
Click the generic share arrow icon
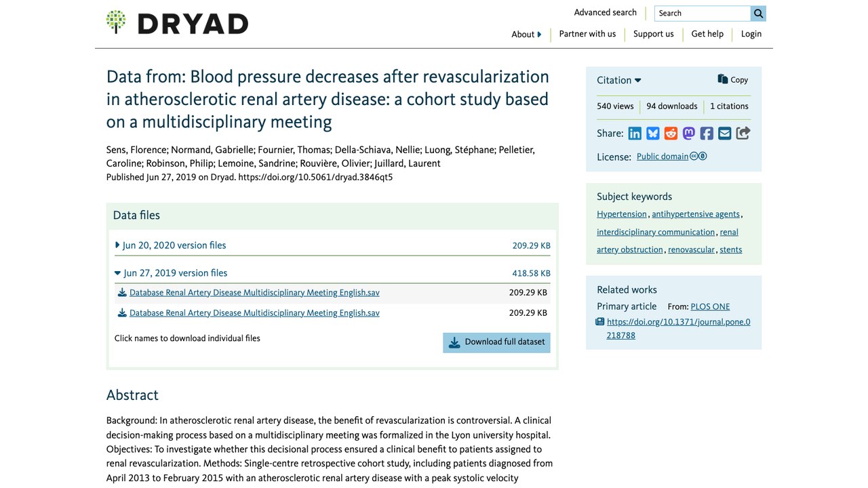[743, 134]
